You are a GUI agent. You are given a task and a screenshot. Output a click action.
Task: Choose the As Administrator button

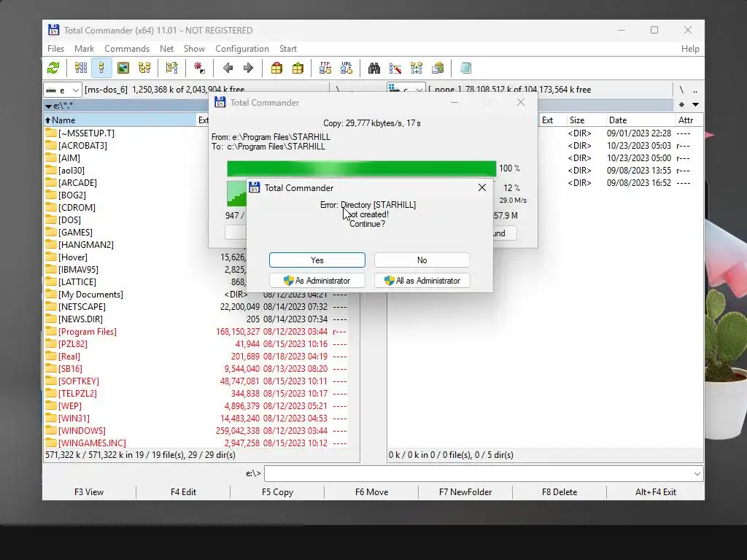pyautogui.click(x=317, y=281)
